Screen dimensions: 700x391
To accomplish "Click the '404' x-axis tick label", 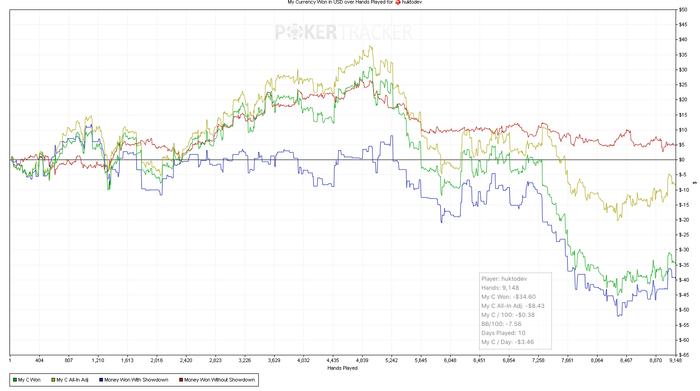I will click(39, 360).
